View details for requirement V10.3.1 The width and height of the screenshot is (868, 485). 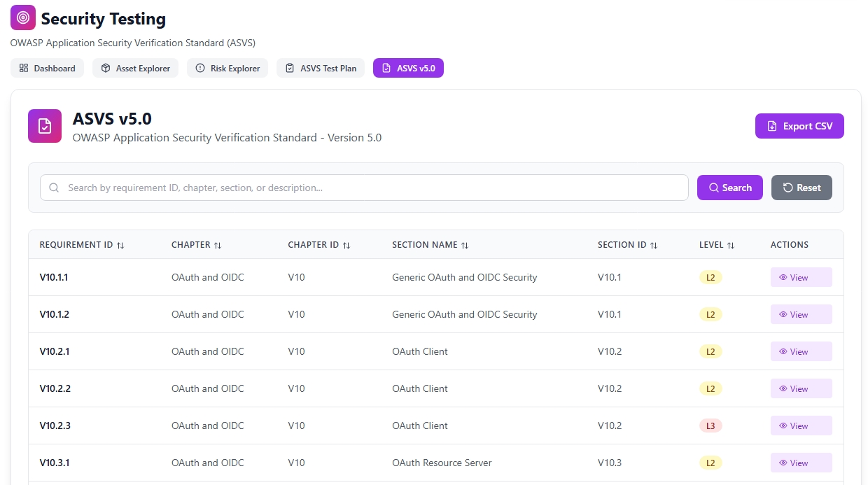pyautogui.click(x=801, y=463)
